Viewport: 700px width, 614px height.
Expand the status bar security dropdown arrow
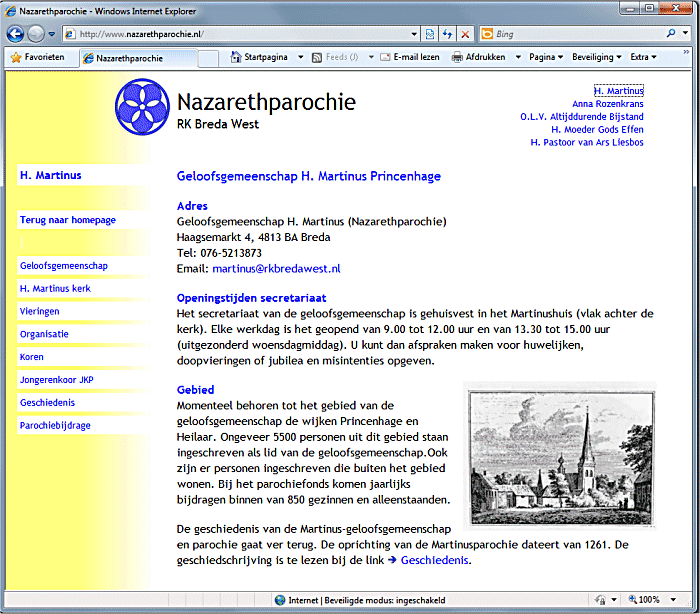point(614,600)
